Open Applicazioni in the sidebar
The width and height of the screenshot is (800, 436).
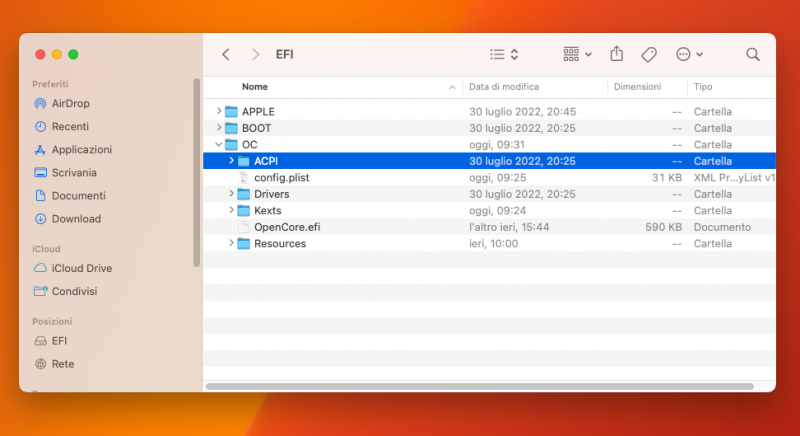72,149
